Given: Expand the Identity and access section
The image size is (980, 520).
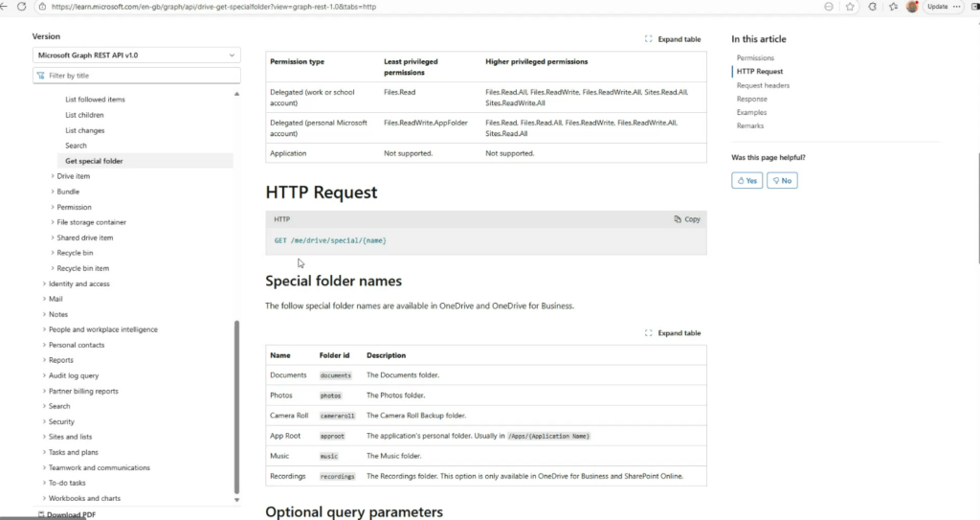Looking at the screenshot, I should pos(78,284).
